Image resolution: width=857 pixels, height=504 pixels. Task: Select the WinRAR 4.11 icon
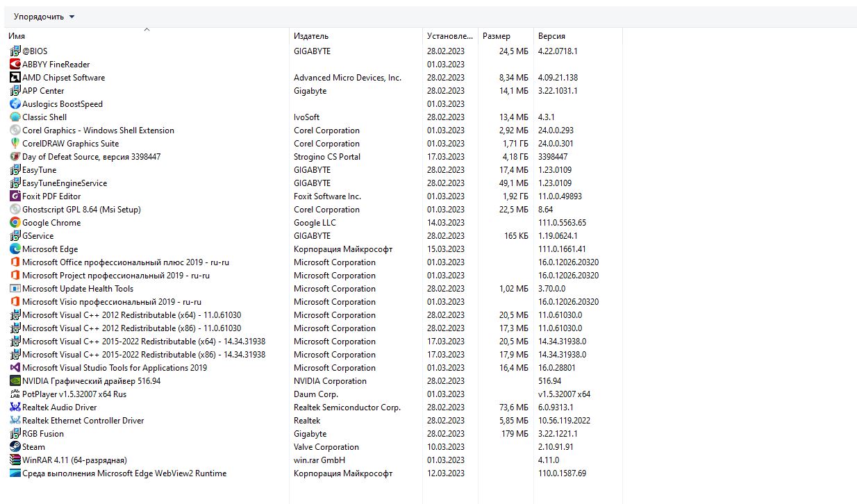pyautogui.click(x=15, y=460)
